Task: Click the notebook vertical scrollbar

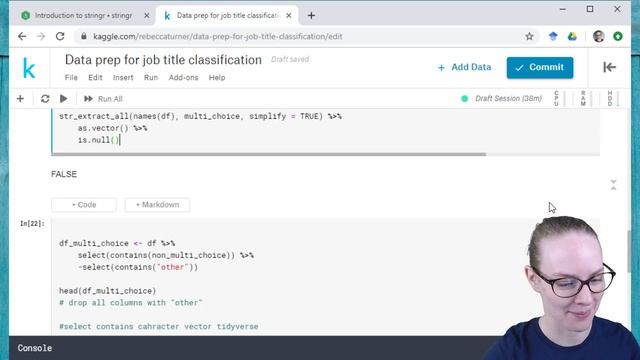Action: click(x=629, y=251)
